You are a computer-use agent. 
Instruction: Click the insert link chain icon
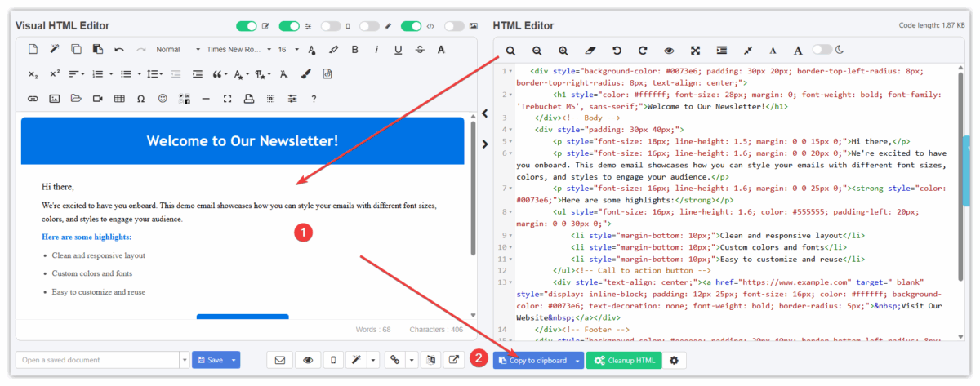(x=33, y=99)
